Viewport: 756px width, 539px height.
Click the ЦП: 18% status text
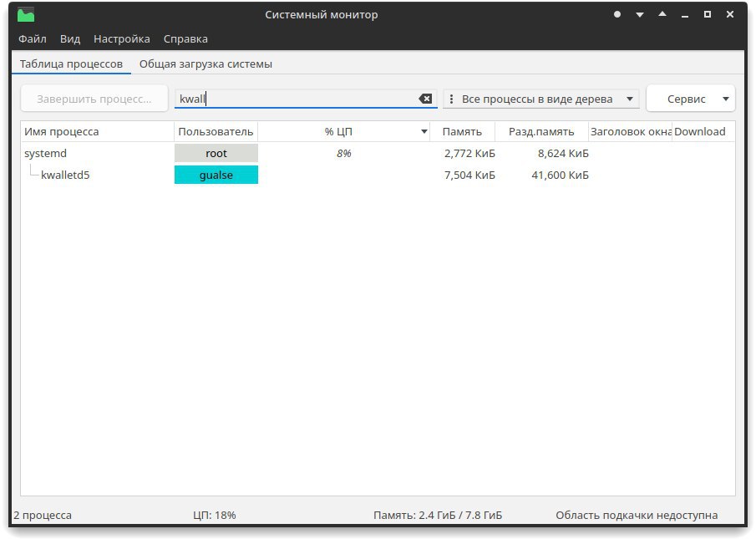tap(214, 515)
